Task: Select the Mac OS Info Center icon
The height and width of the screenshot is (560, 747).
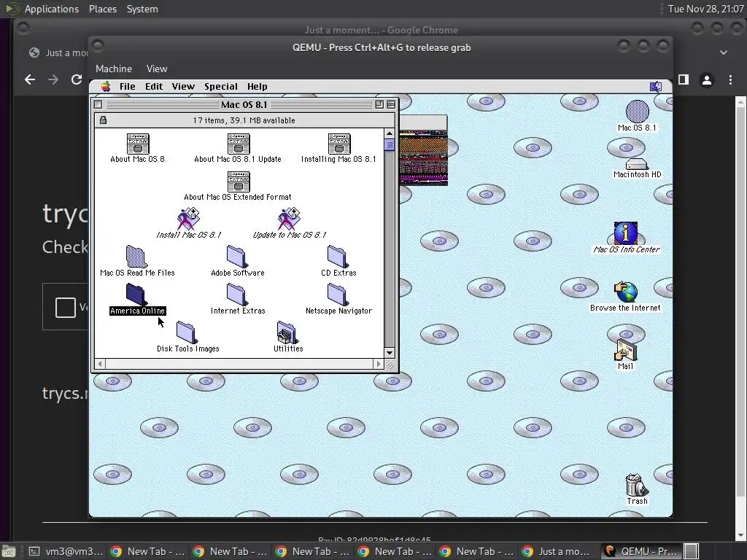Action: coord(625,233)
